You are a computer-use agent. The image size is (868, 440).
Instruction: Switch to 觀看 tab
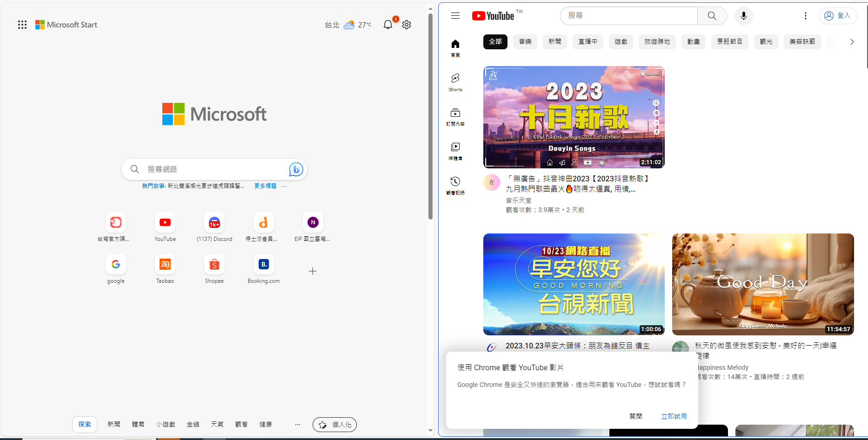241,424
